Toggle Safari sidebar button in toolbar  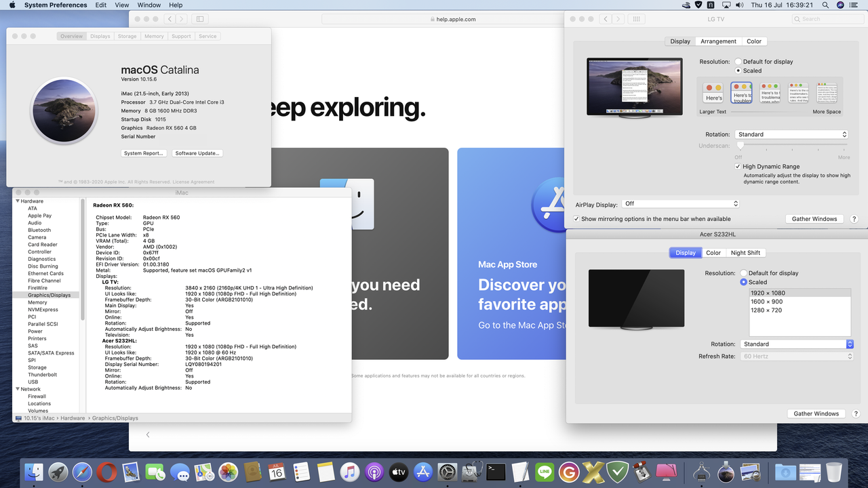pos(199,19)
